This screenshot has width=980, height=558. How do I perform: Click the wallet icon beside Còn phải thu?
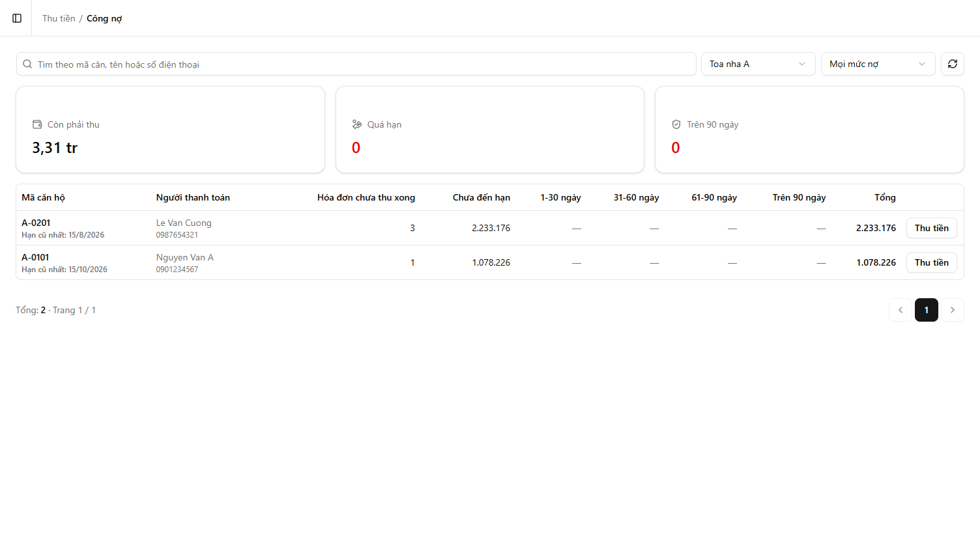[37, 124]
